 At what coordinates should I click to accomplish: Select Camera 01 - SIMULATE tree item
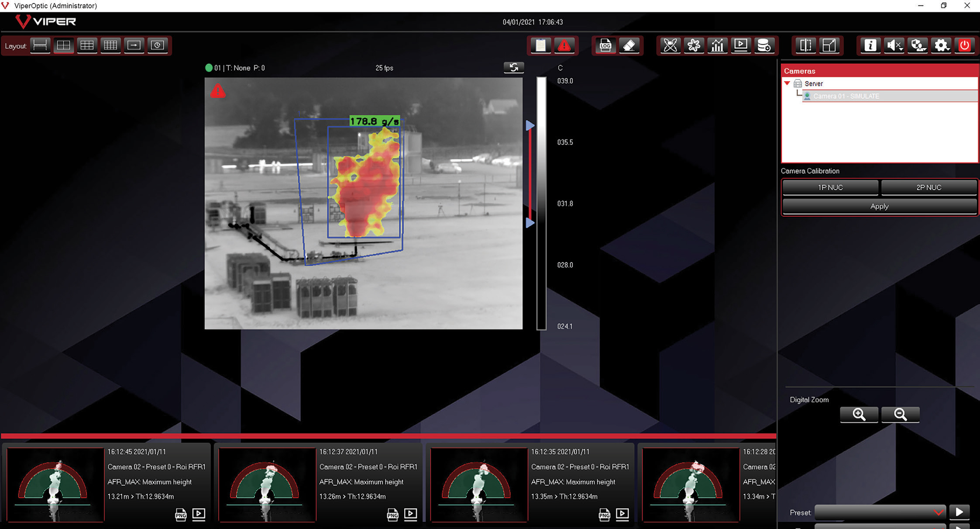click(x=846, y=96)
